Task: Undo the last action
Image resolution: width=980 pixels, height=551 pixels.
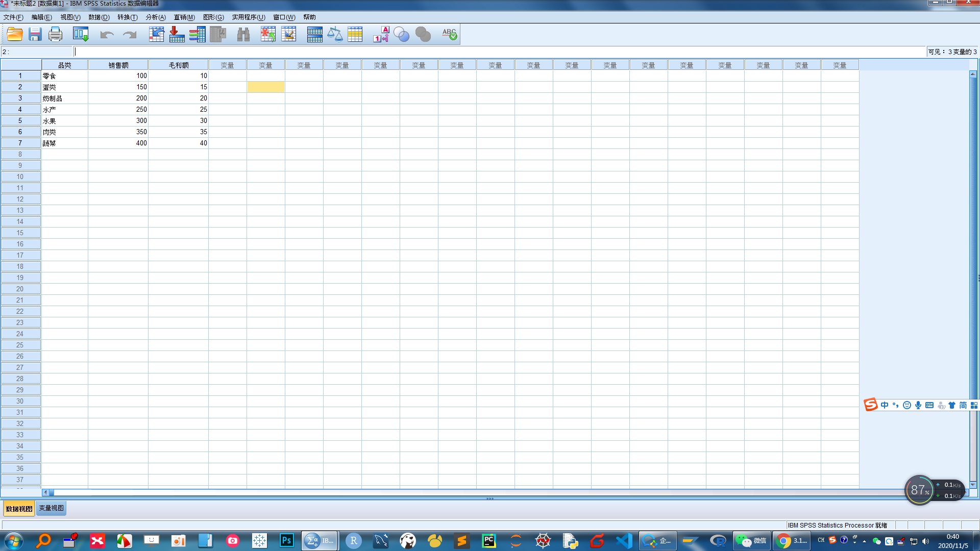Action: (x=107, y=35)
